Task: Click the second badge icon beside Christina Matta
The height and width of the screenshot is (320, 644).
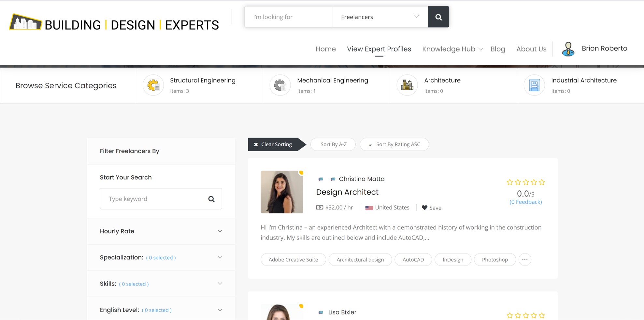Action: [333, 179]
